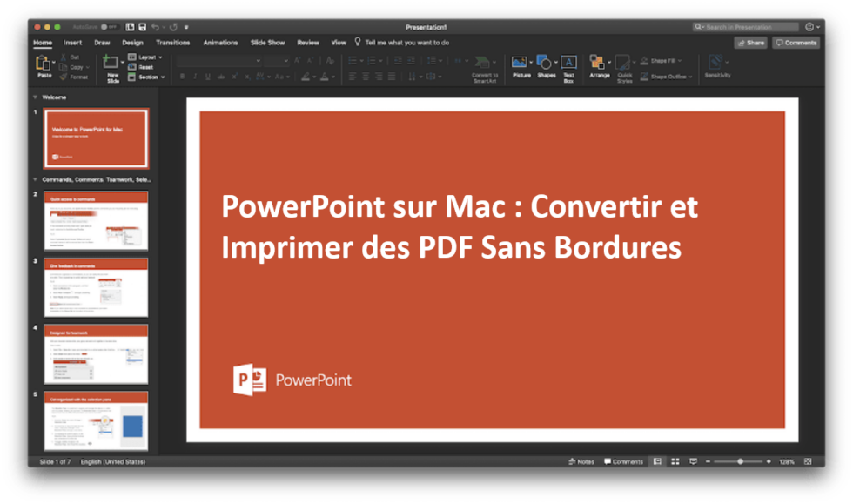Toggle Underline formatting
The height and width of the screenshot is (504, 853).
pos(208,77)
